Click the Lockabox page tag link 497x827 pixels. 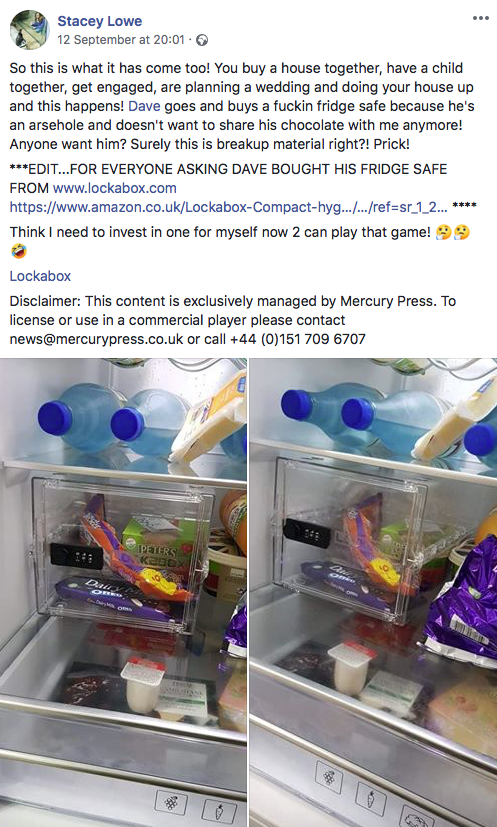(40, 276)
